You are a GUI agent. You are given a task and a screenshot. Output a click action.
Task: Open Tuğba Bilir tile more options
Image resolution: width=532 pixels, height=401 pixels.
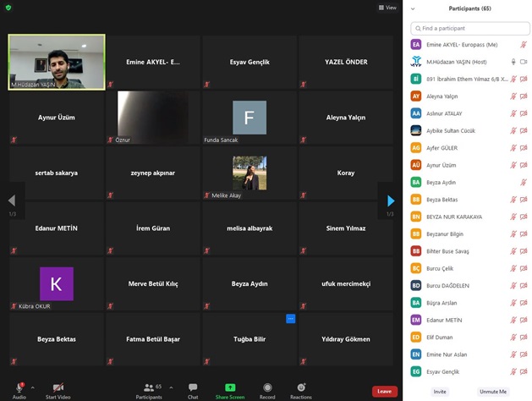(x=290, y=319)
